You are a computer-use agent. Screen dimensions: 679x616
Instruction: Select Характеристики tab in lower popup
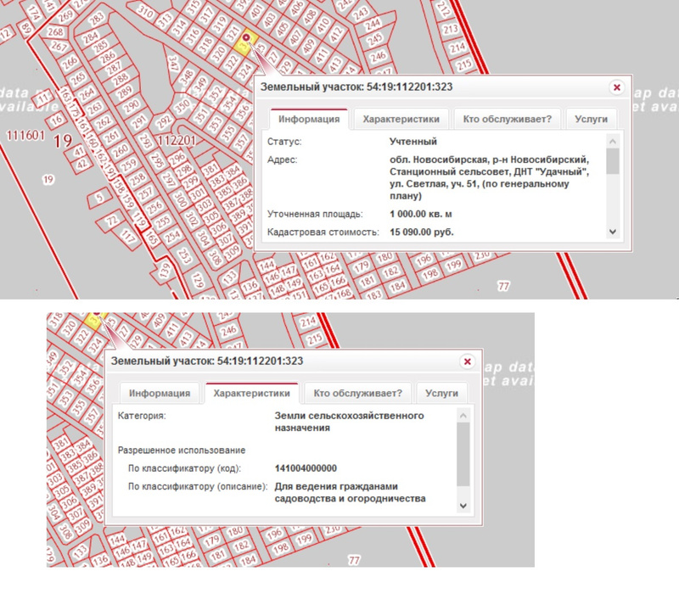tap(251, 393)
